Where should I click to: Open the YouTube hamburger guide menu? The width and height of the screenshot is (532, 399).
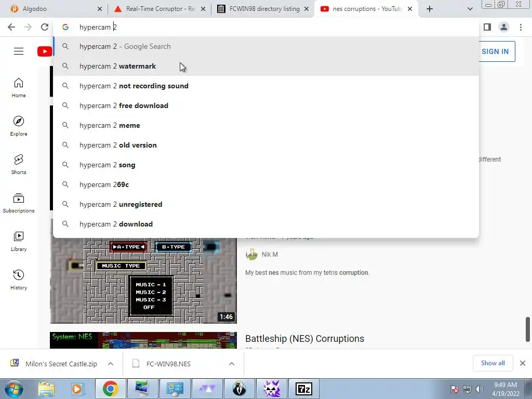pyautogui.click(x=19, y=51)
